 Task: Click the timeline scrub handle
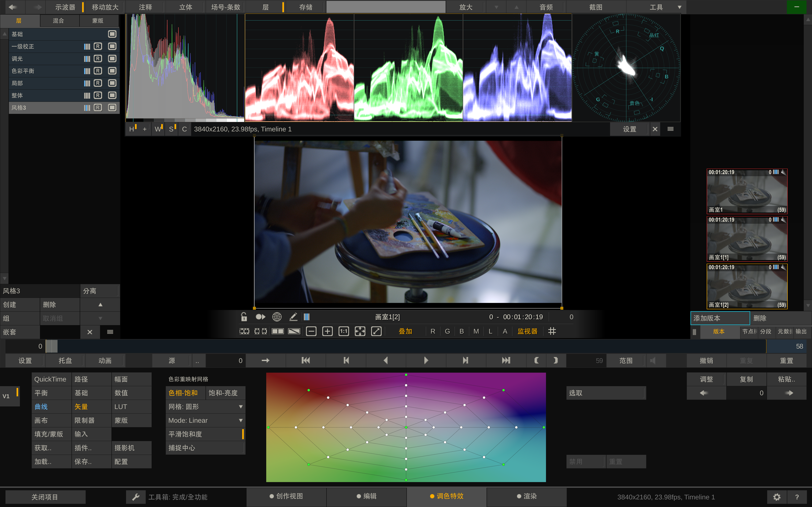click(52, 346)
